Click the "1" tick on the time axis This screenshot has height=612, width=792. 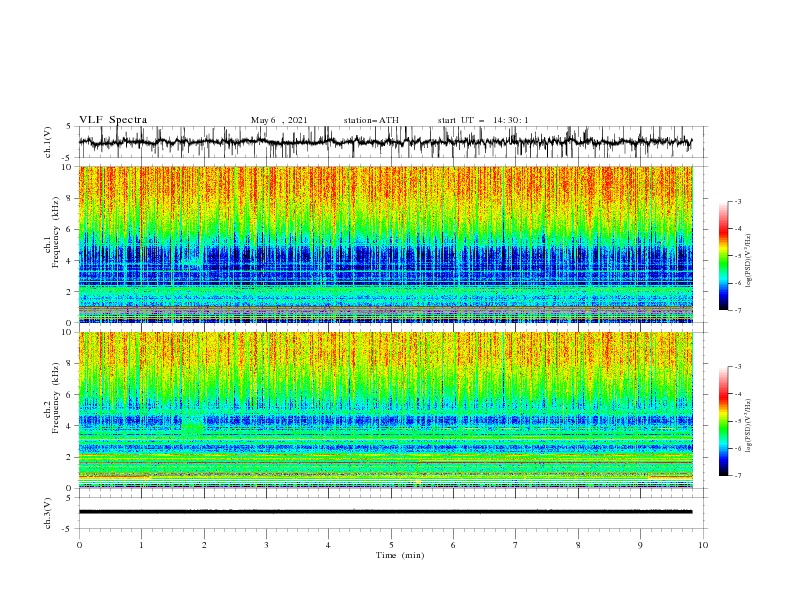pos(141,545)
